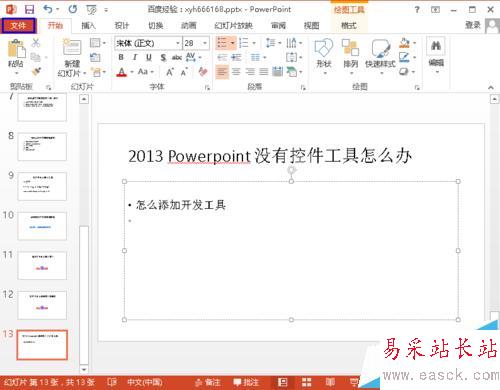Click the shape outline pen icon

(x=404, y=57)
